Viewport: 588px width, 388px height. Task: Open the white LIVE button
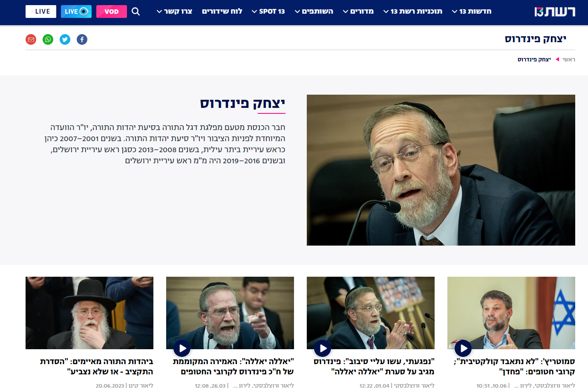[x=41, y=12]
